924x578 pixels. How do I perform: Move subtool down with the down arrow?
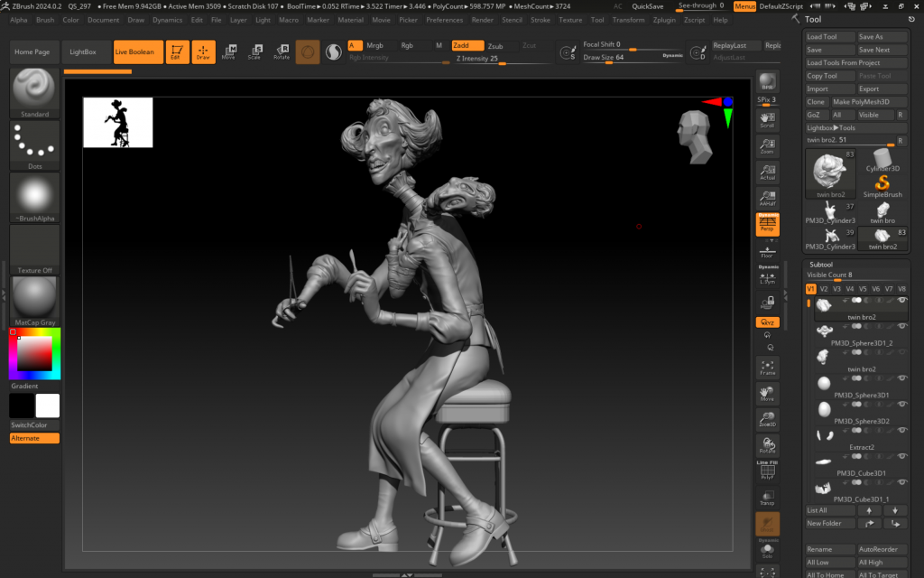[x=894, y=510]
